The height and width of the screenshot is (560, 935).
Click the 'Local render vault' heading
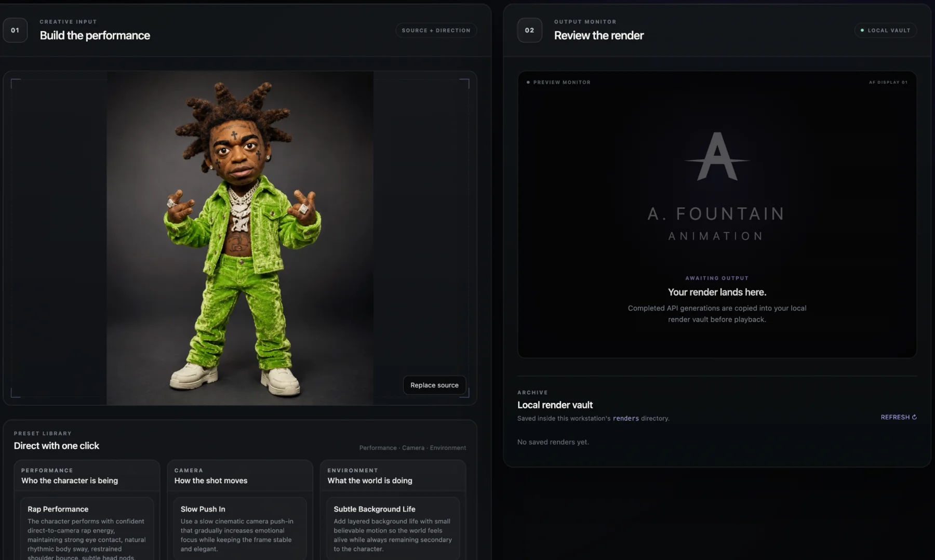click(x=555, y=405)
